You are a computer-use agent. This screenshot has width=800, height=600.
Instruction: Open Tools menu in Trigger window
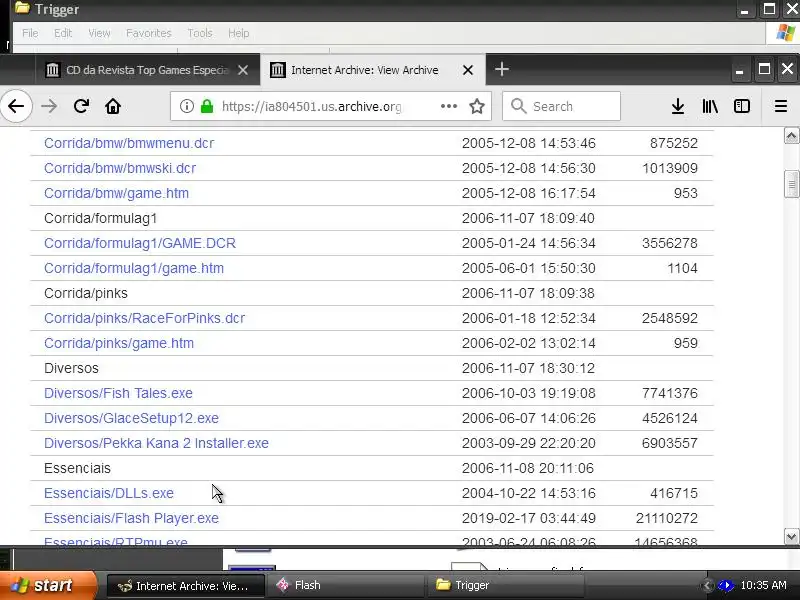click(199, 33)
